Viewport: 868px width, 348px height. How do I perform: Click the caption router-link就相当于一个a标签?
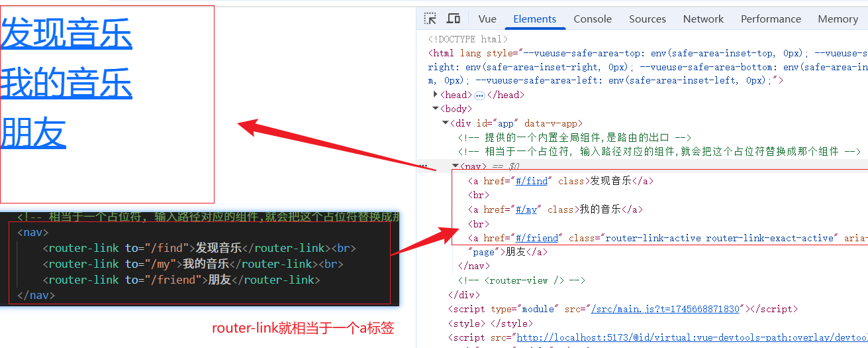(303, 327)
